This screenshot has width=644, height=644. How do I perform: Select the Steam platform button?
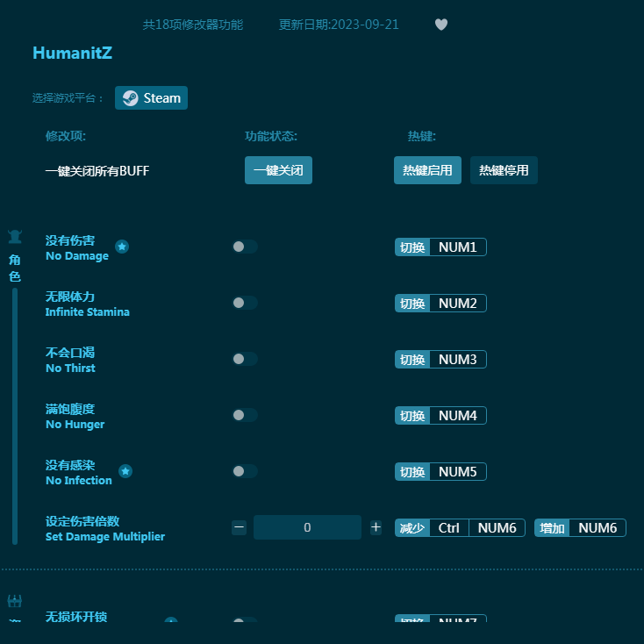pos(151,97)
